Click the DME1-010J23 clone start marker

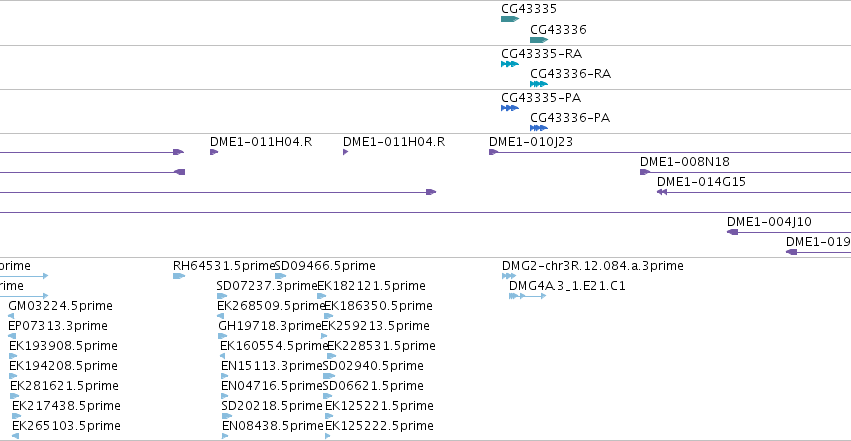click(x=493, y=152)
